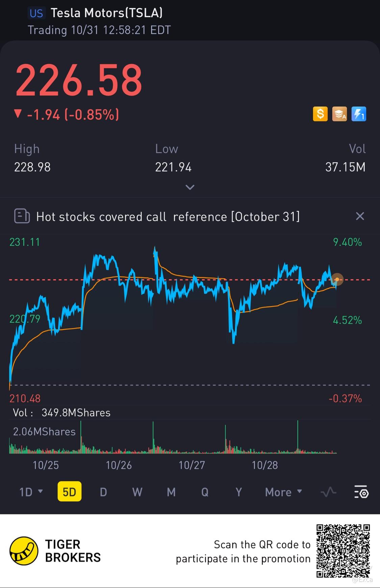
Task: Open chart settings list icon
Action: tap(361, 492)
